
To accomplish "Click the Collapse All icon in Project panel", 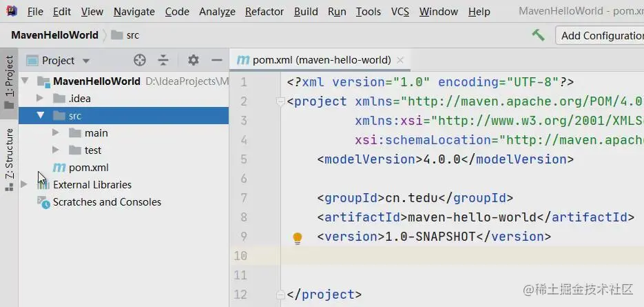I will (163, 61).
